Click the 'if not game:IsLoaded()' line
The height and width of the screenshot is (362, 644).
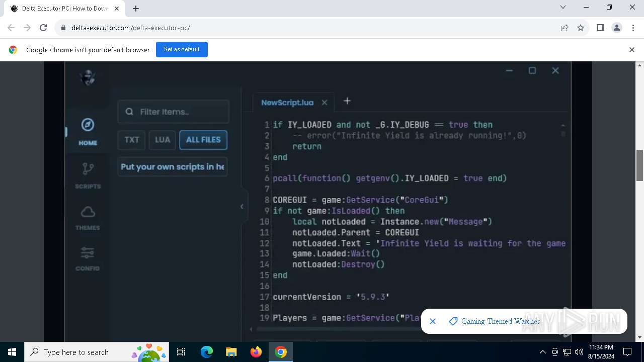click(339, 211)
